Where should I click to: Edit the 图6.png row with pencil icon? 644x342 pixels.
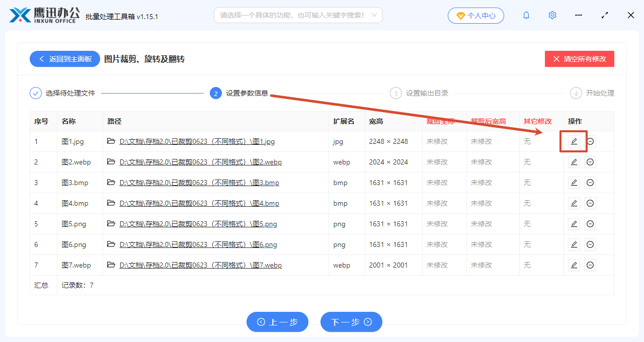574,244
